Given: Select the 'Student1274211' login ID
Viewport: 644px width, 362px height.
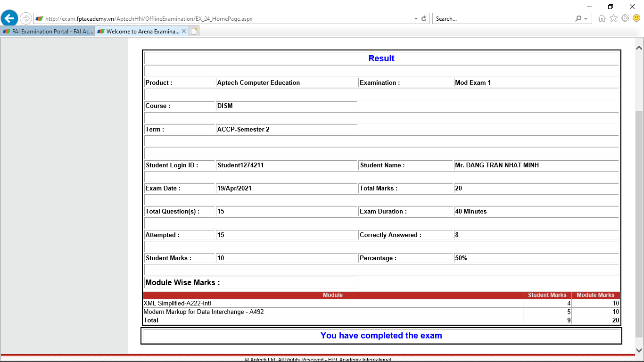Looking at the screenshot, I should tap(240, 165).
